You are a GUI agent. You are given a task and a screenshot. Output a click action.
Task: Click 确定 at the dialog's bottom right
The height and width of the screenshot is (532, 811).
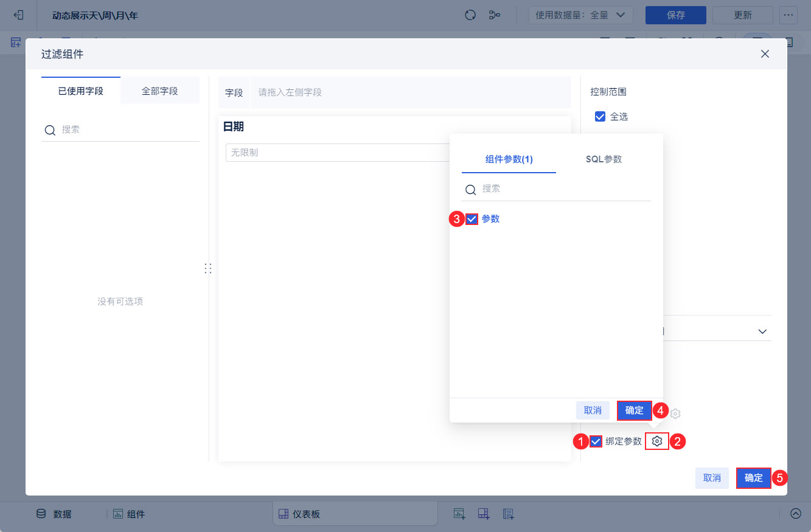pyautogui.click(x=754, y=478)
